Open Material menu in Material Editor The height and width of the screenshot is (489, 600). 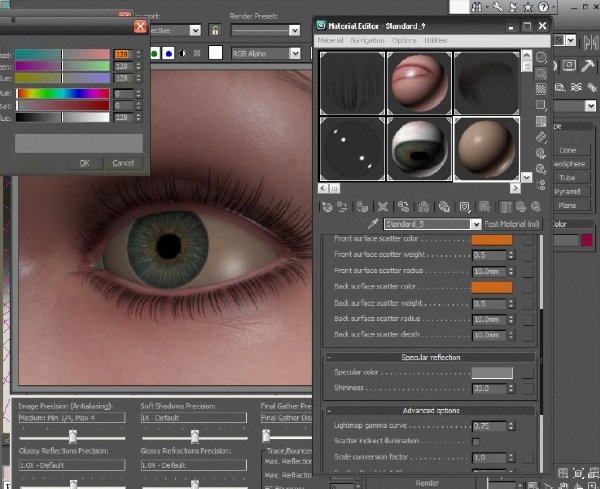point(330,40)
